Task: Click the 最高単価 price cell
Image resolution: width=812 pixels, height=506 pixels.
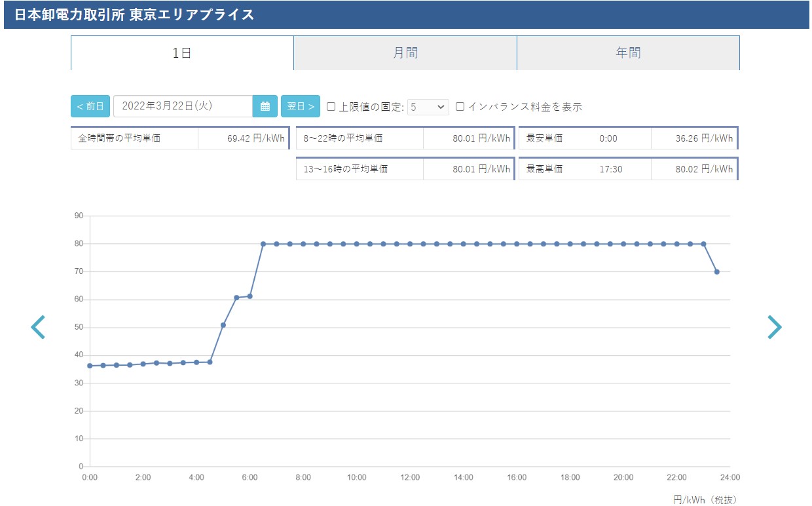Action: 694,169
